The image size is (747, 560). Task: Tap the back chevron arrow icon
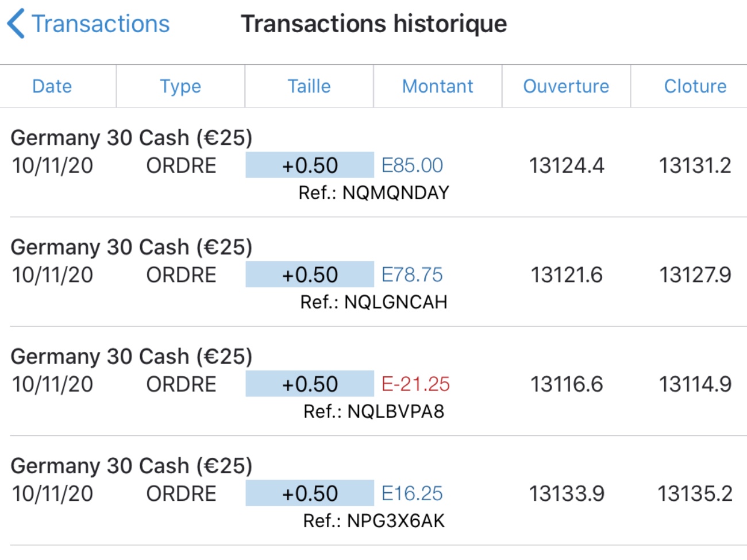tap(16, 24)
